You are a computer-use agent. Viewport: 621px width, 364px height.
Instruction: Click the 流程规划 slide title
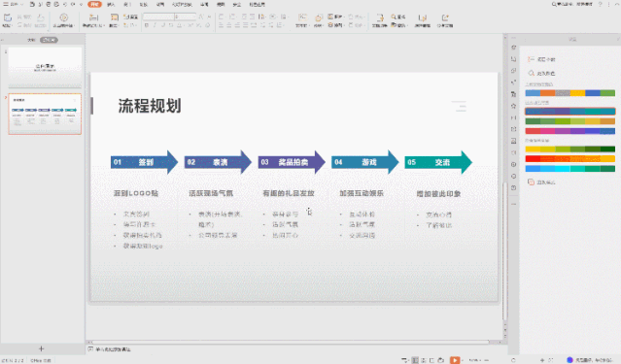(150, 106)
